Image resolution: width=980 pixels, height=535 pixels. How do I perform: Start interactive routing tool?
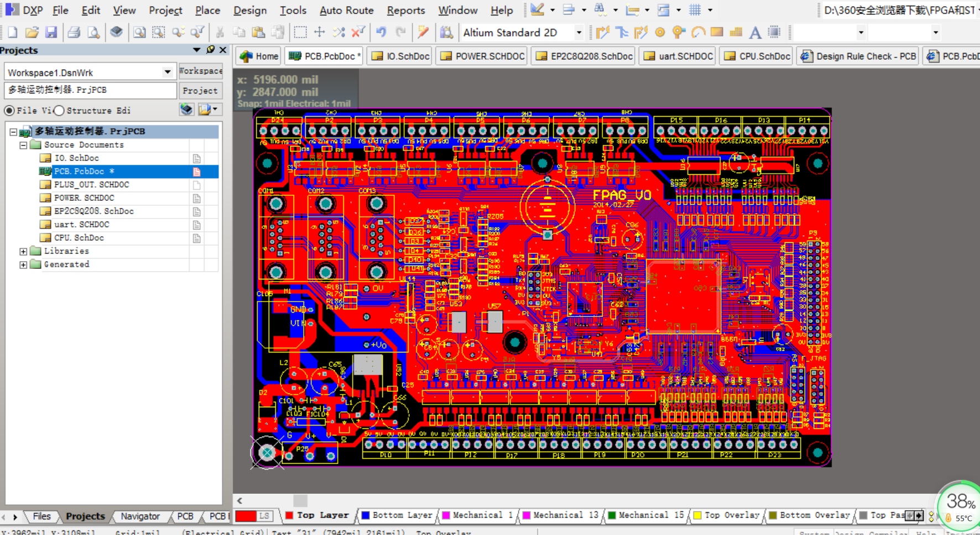point(602,33)
